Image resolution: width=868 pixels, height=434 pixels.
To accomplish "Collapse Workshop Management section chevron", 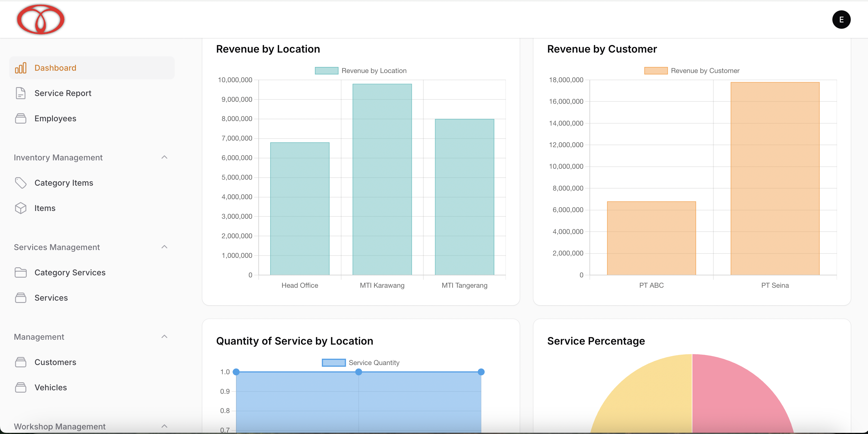I will (164, 426).
